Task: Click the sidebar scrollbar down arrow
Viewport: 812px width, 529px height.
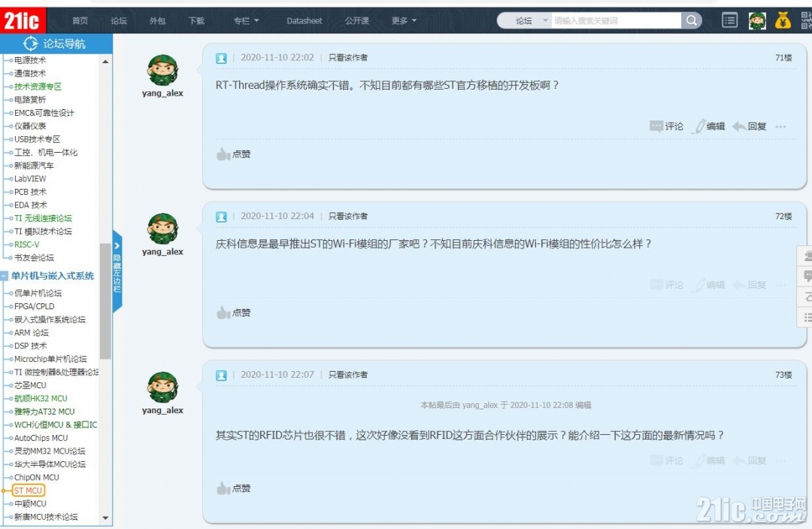Action: [106, 518]
